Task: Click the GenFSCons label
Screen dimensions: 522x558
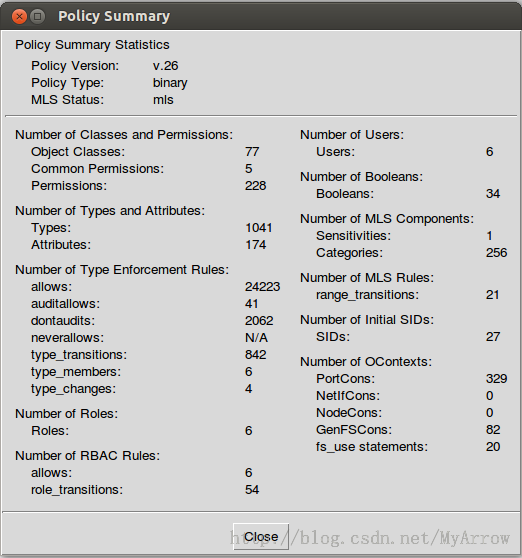Action: click(354, 430)
